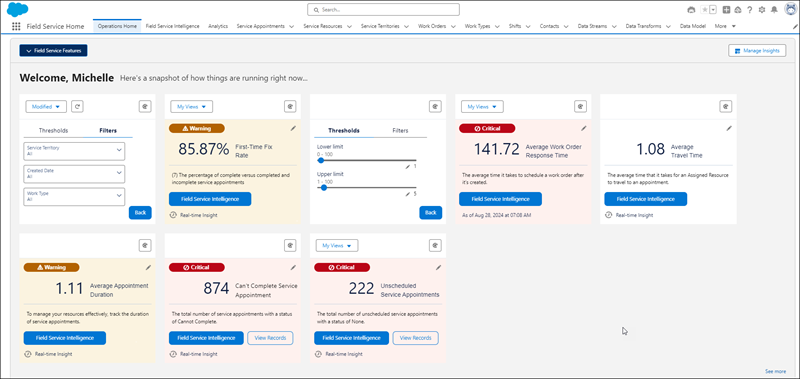Image resolution: width=800 pixels, height=379 pixels.
Task: Click the favorites star icon
Action: click(x=705, y=10)
